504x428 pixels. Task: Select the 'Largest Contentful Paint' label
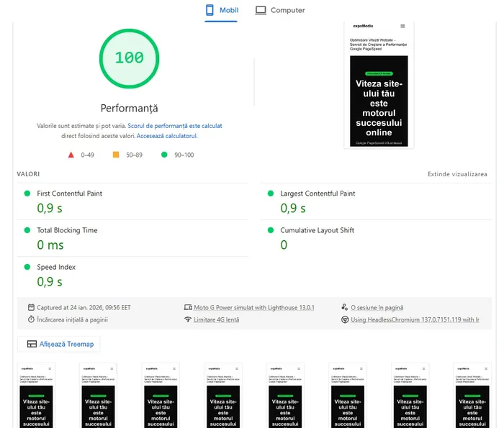[x=318, y=193]
